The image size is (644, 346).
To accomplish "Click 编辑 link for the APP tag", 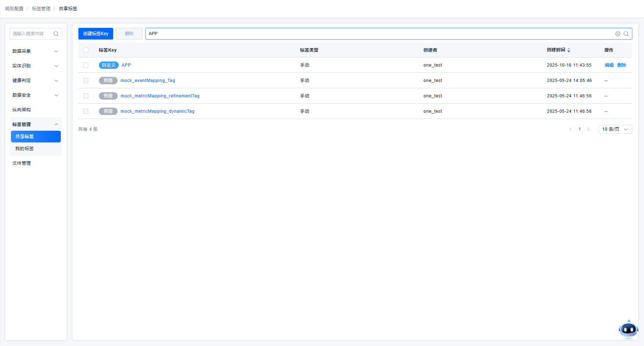I will tap(609, 65).
